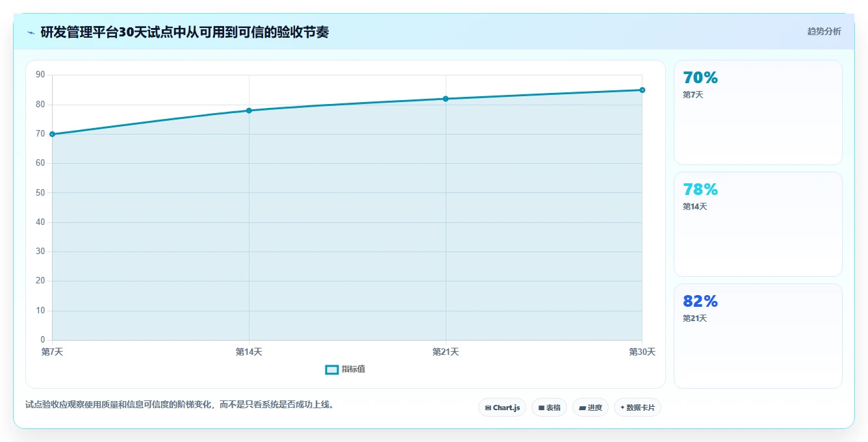Click the trend icon beside the title
868x442 pixels.
(x=31, y=32)
